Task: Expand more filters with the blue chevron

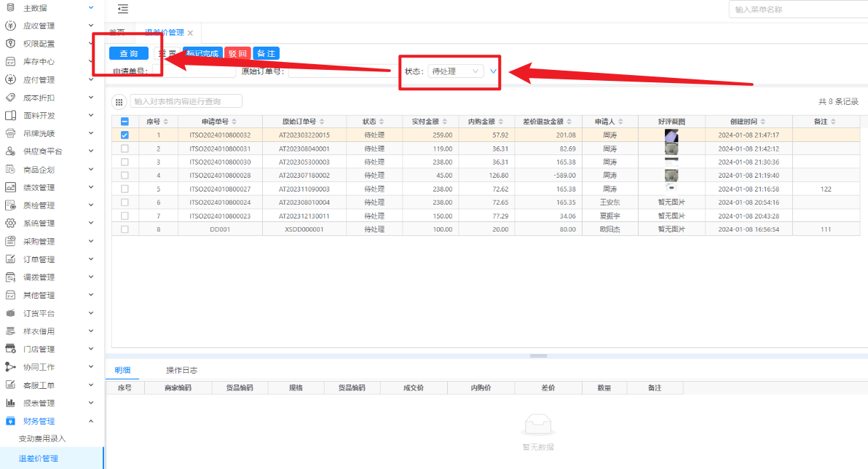Action: pyautogui.click(x=493, y=71)
